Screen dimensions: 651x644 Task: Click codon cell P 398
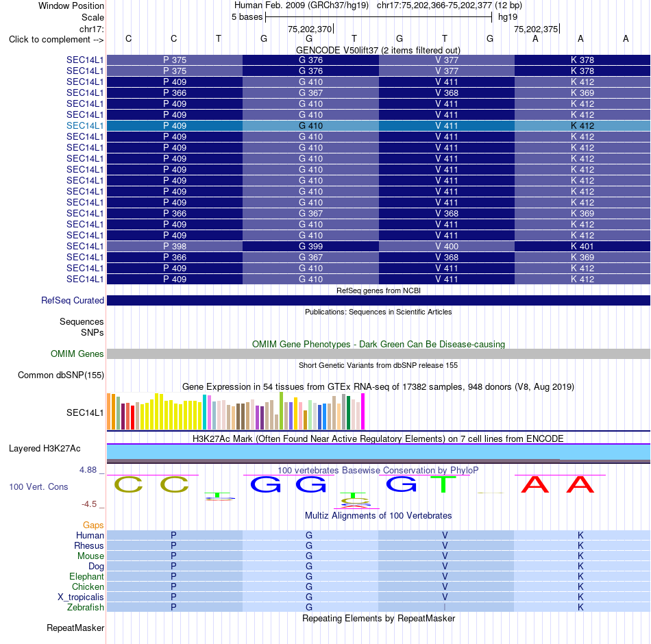tap(175, 246)
